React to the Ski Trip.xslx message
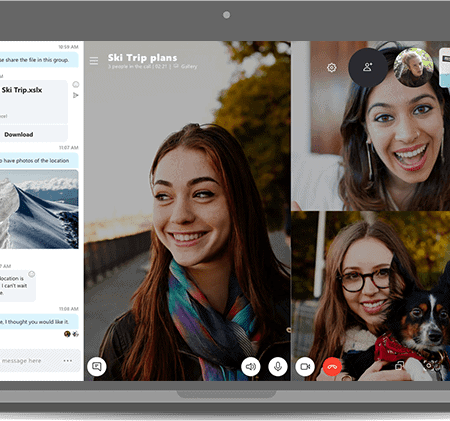The width and height of the screenshot is (450, 421). click(76, 84)
